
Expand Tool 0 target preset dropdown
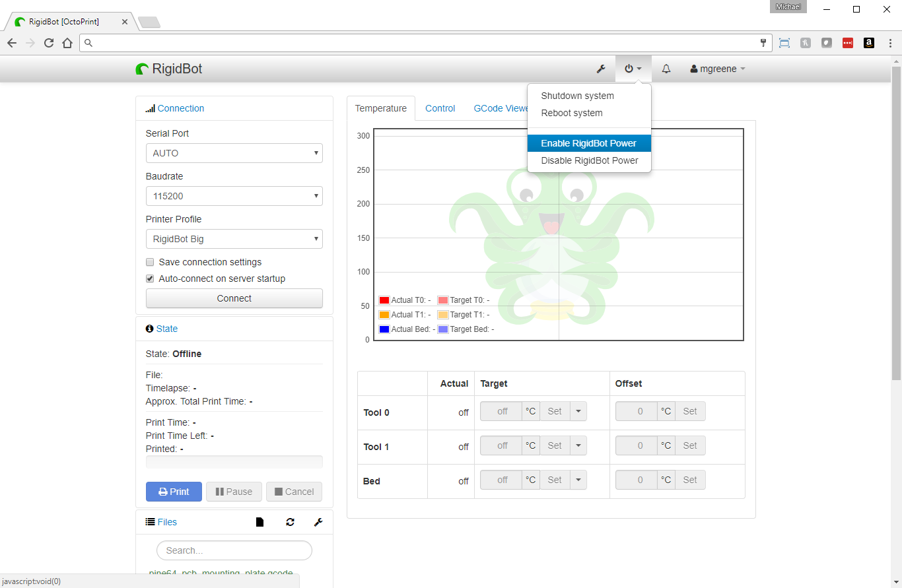578,411
